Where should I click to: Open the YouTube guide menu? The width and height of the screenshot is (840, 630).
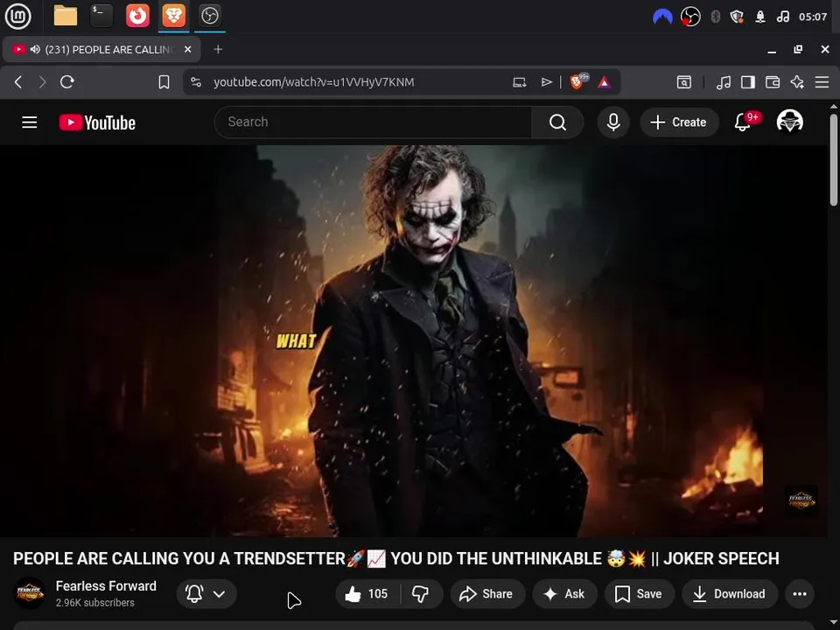30,122
